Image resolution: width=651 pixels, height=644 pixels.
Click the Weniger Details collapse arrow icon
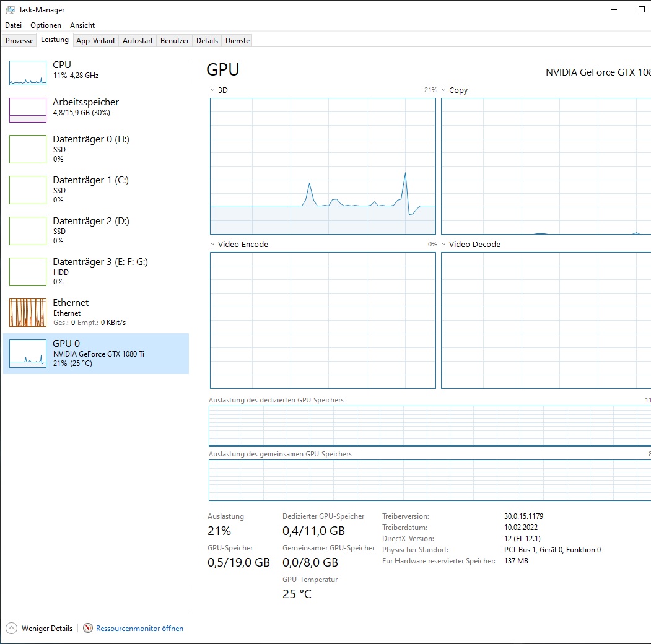coord(12,629)
